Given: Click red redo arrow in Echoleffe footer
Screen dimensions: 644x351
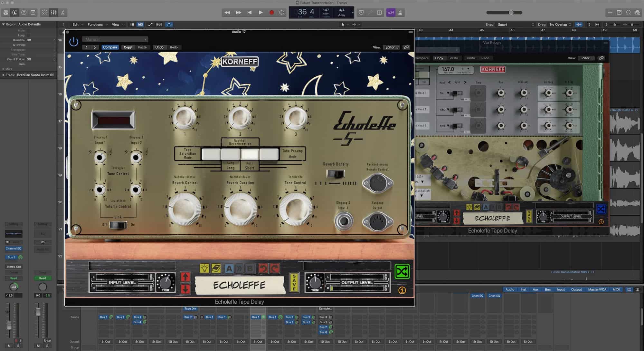Looking at the screenshot, I should [275, 268].
